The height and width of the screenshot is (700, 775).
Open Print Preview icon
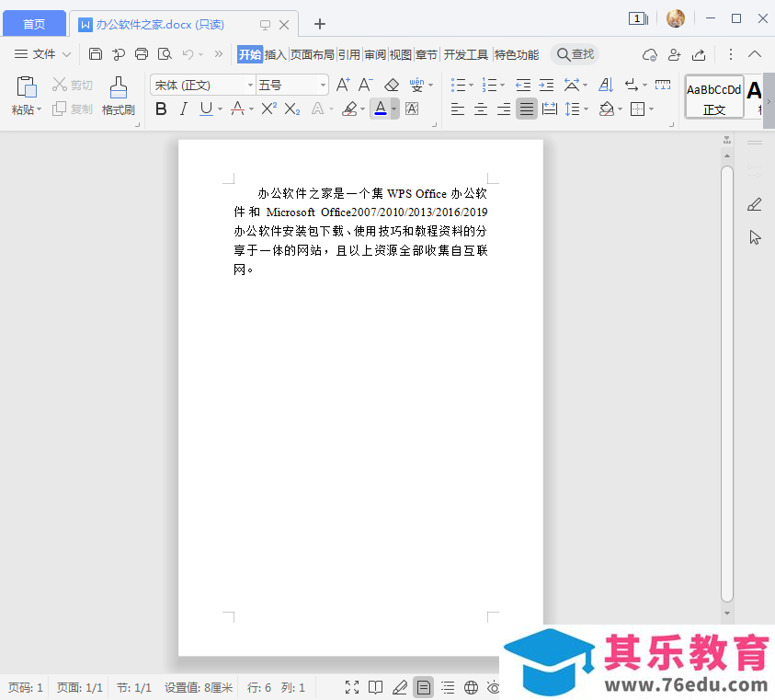(165, 54)
